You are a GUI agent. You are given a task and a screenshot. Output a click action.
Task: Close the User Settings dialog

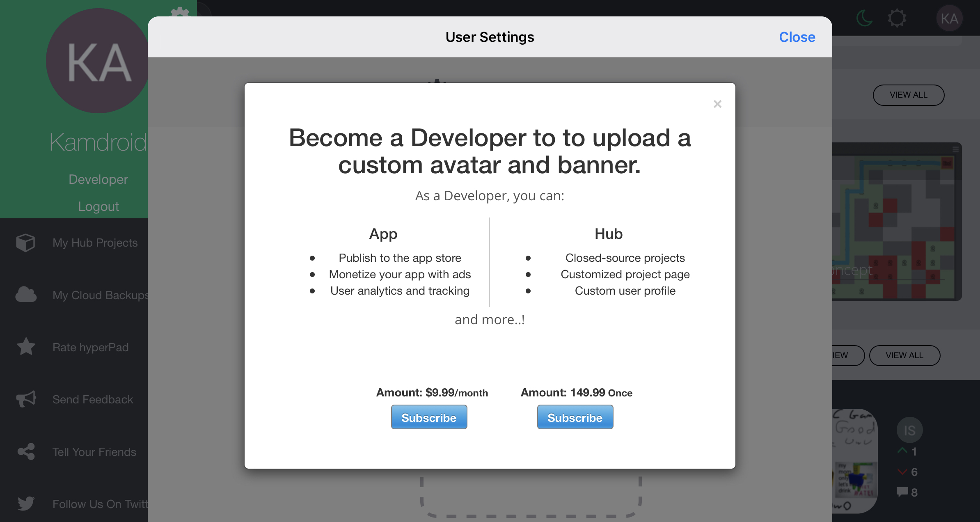[x=797, y=37]
